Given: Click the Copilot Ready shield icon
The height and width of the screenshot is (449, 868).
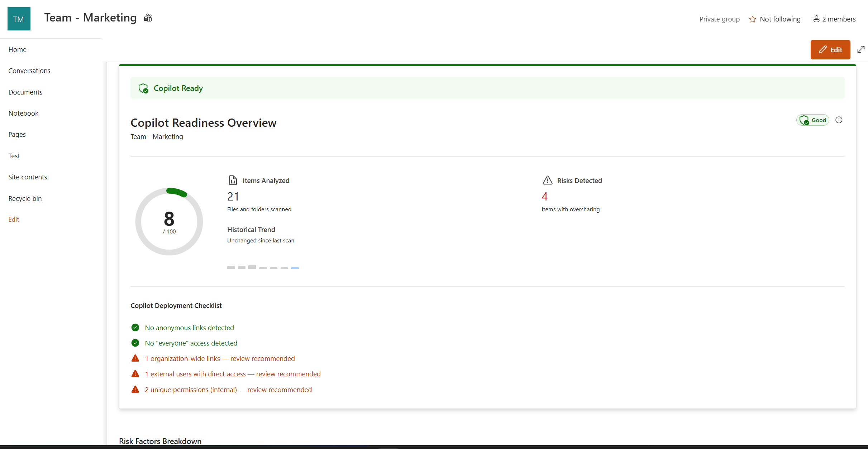Looking at the screenshot, I should (143, 88).
